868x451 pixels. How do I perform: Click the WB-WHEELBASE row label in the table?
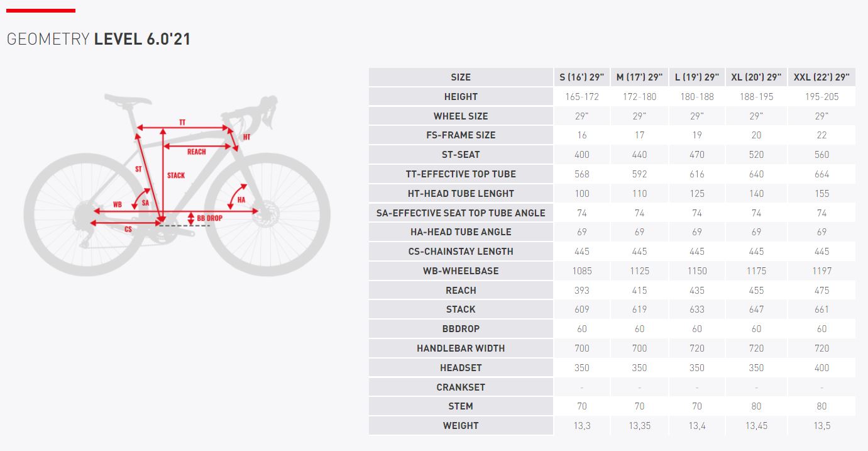pyautogui.click(x=461, y=271)
